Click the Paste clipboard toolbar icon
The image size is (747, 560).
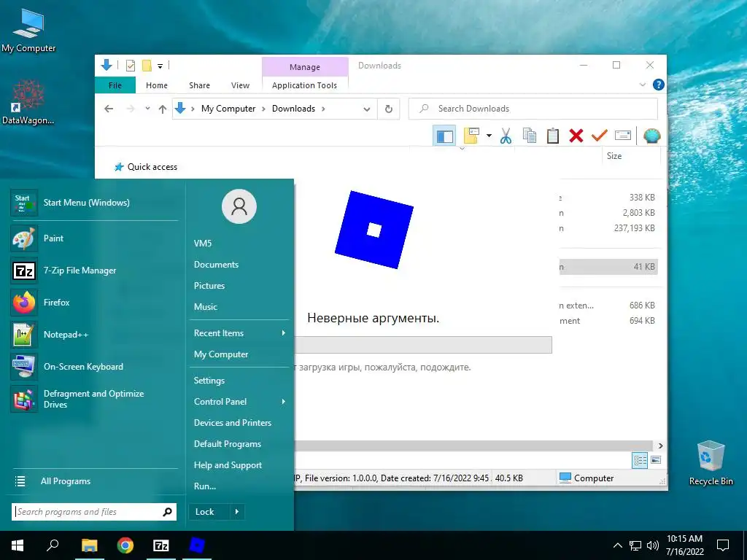click(x=553, y=136)
